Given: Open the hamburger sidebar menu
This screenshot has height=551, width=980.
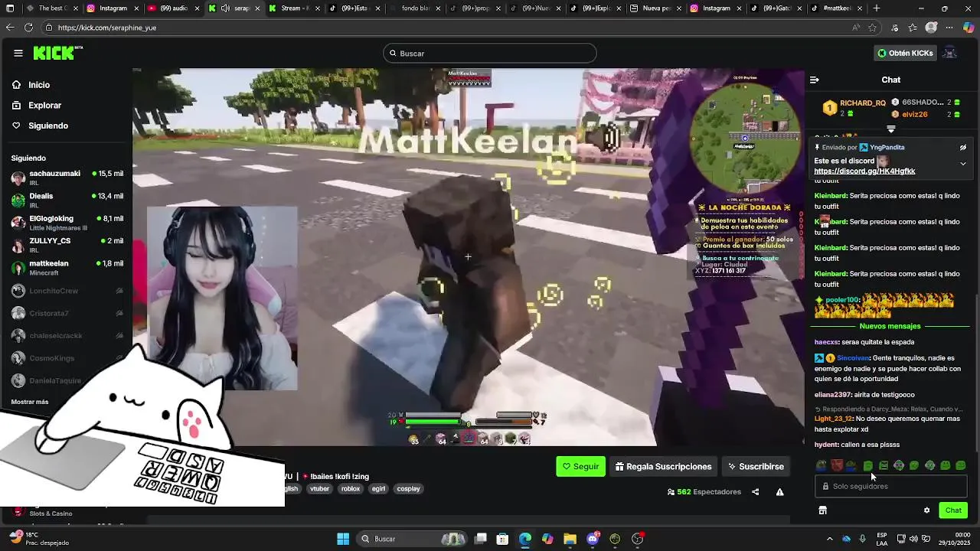Looking at the screenshot, I should pyautogui.click(x=18, y=53).
